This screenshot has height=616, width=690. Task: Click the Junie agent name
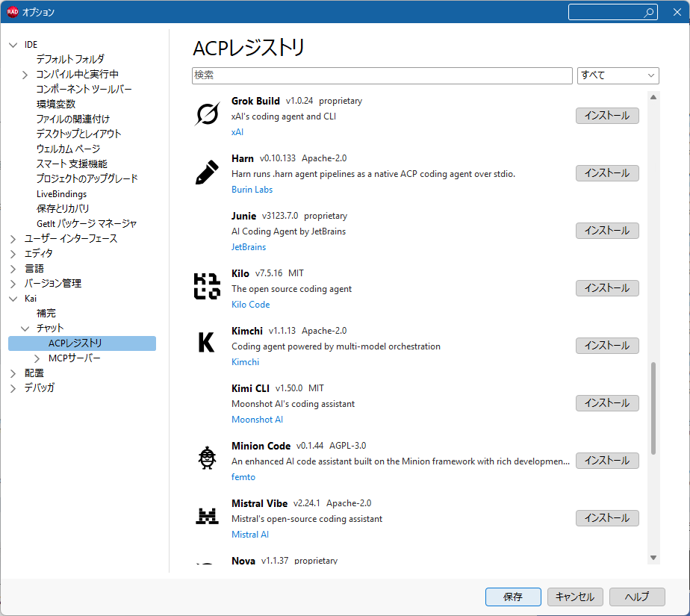[243, 216]
